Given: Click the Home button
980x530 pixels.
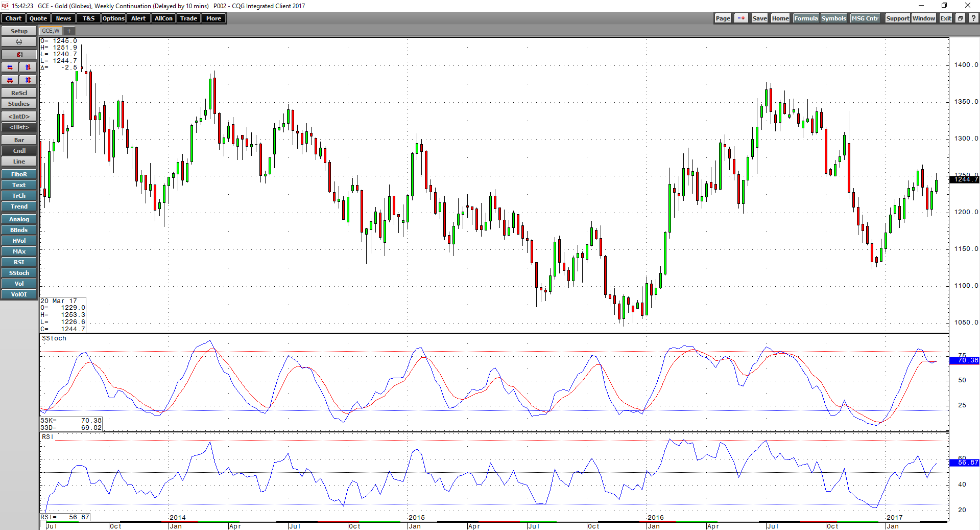Looking at the screenshot, I should (780, 18).
